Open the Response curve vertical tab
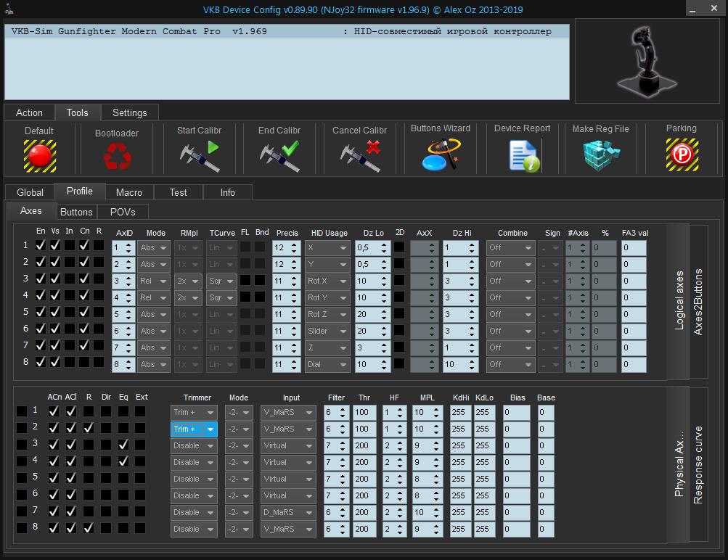 pyautogui.click(x=698, y=465)
